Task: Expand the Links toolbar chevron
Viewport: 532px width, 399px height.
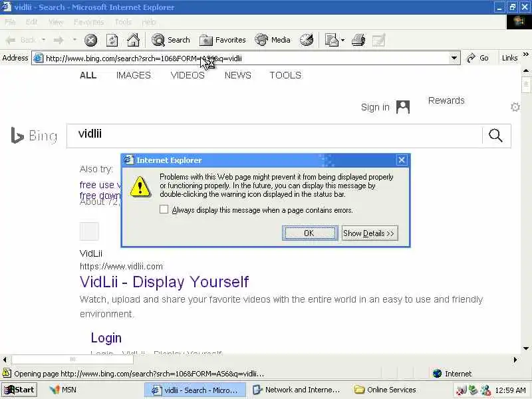Action: click(526, 55)
